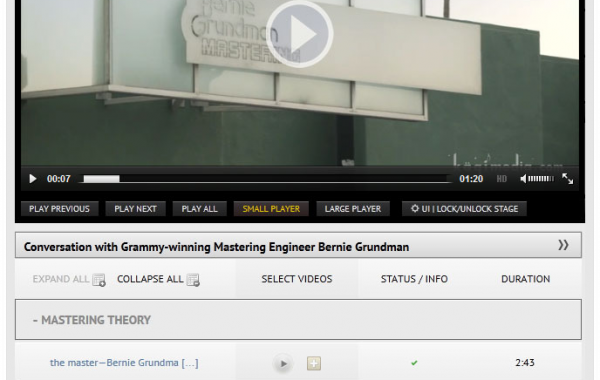This screenshot has width=600, height=380.
Task: Click the PLAY NEXT button
Action: (x=135, y=209)
